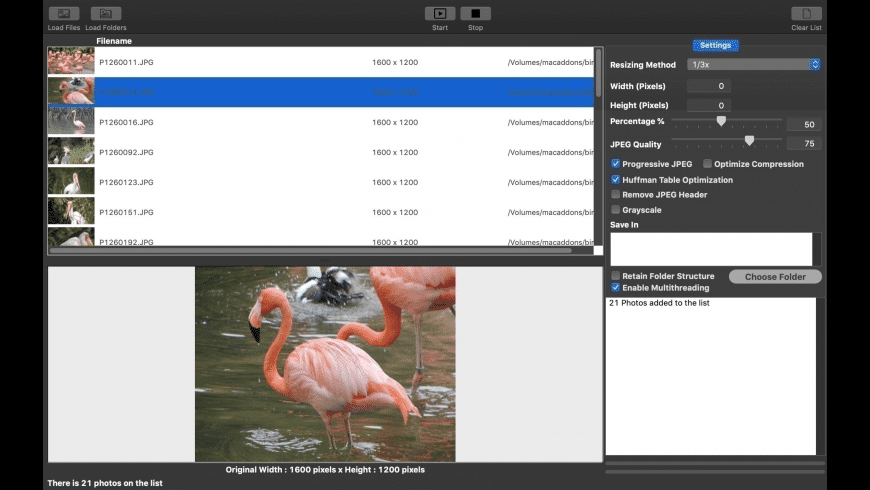Select the P1260123.JPG thumbnail
The image size is (870, 490).
pyautogui.click(x=71, y=181)
